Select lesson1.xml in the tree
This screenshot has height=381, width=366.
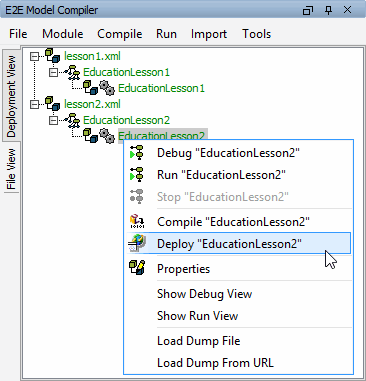(92, 56)
